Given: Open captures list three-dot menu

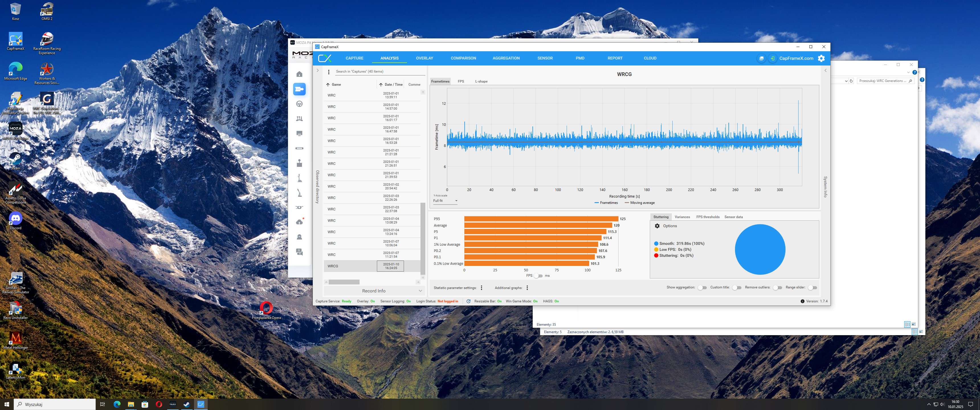Looking at the screenshot, I should [329, 71].
